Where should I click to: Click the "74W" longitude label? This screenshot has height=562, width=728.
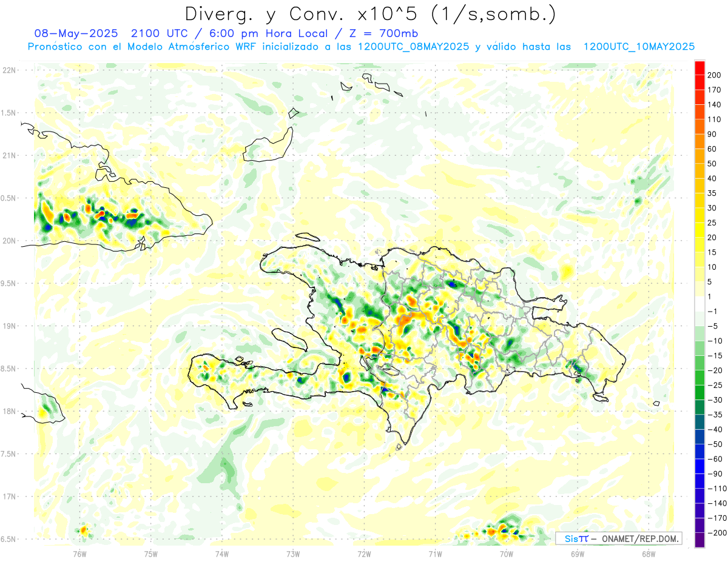pyautogui.click(x=222, y=553)
